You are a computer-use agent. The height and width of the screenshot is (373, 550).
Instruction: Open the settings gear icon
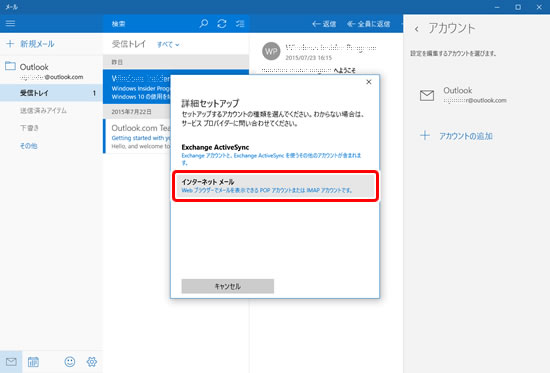click(x=92, y=362)
